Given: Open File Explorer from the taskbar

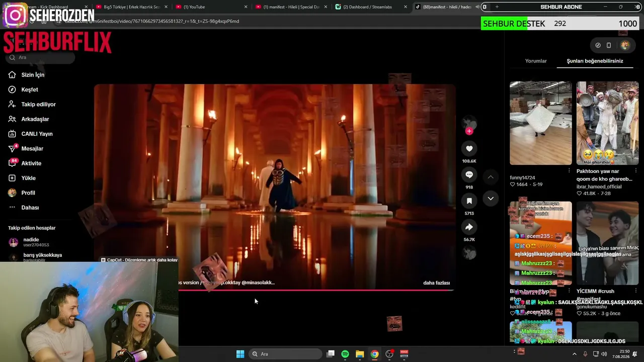Looking at the screenshot, I should 360,354.
